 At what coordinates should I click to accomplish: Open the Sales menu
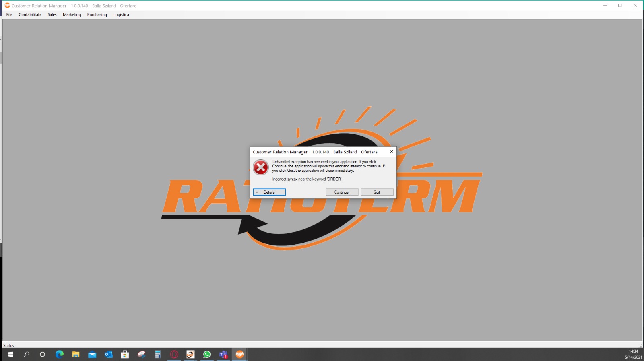pos(52,15)
